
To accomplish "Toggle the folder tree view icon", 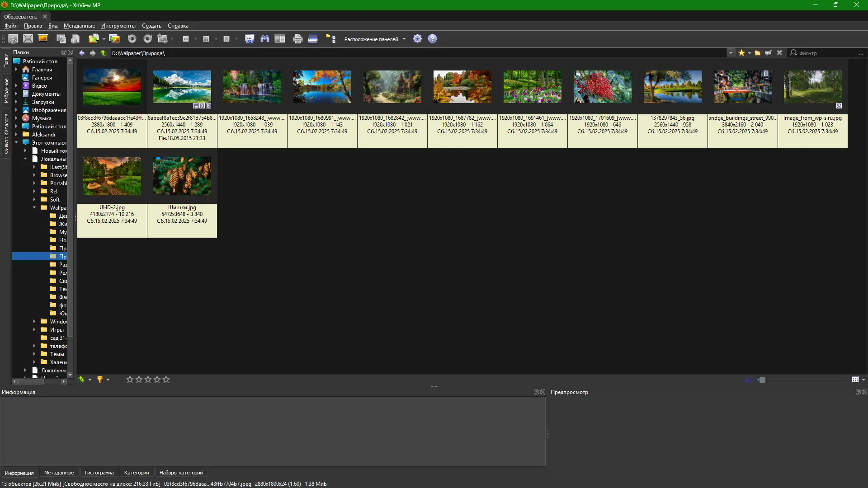I will tap(331, 39).
